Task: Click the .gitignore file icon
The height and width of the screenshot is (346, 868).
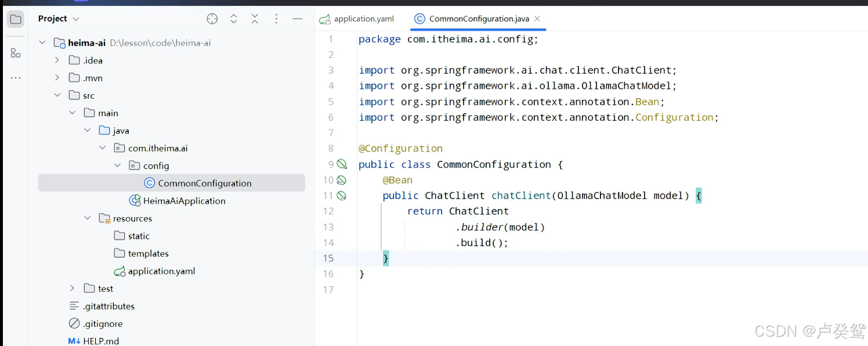Action: (x=74, y=323)
